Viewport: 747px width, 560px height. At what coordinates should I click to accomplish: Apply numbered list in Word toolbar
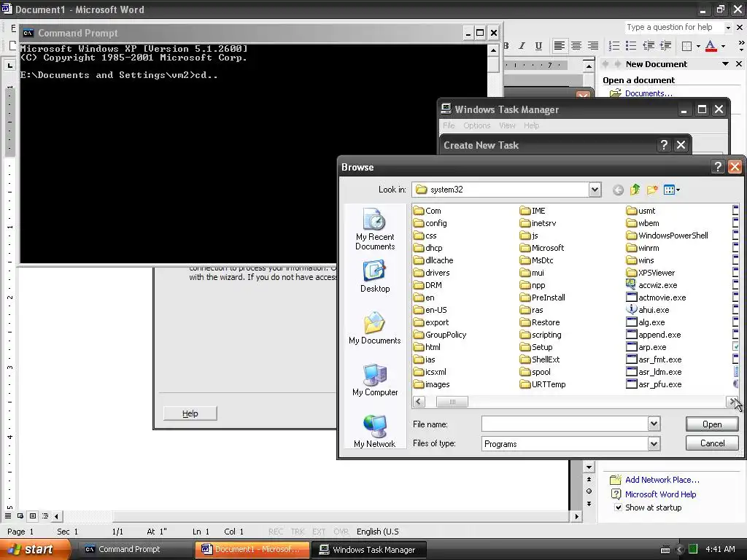click(x=614, y=46)
